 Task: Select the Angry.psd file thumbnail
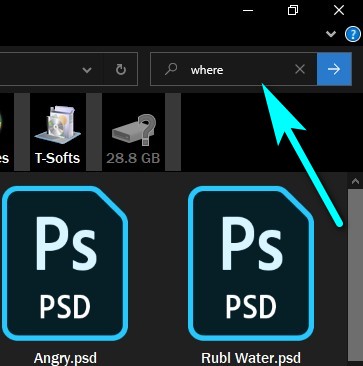65,263
